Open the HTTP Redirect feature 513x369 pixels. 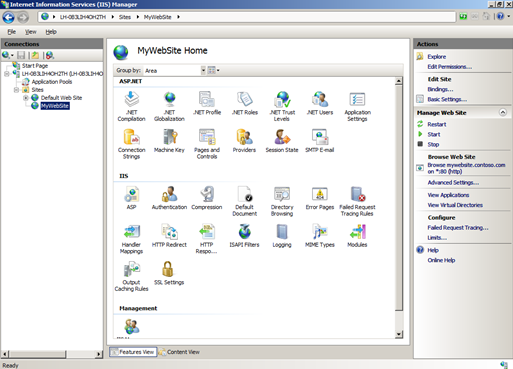[169, 235]
